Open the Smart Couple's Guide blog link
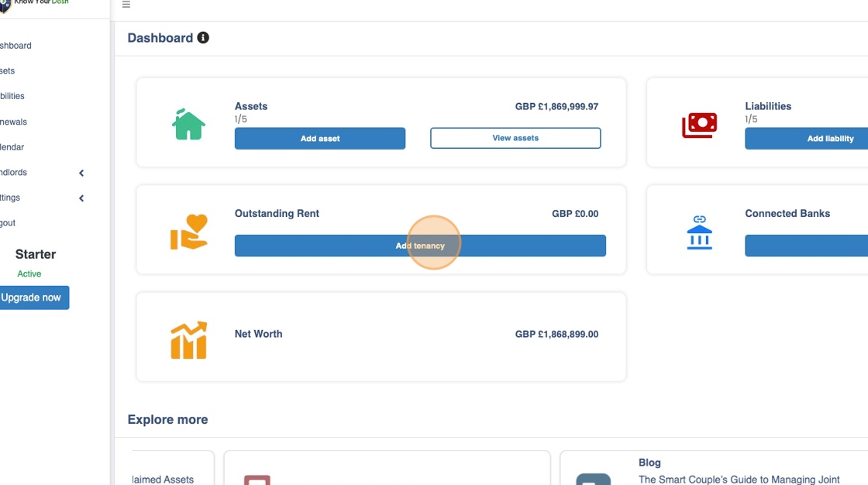 [739, 480]
